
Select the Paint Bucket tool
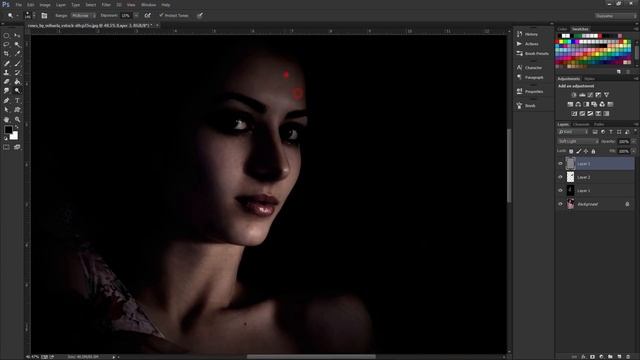(x=17, y=82)
